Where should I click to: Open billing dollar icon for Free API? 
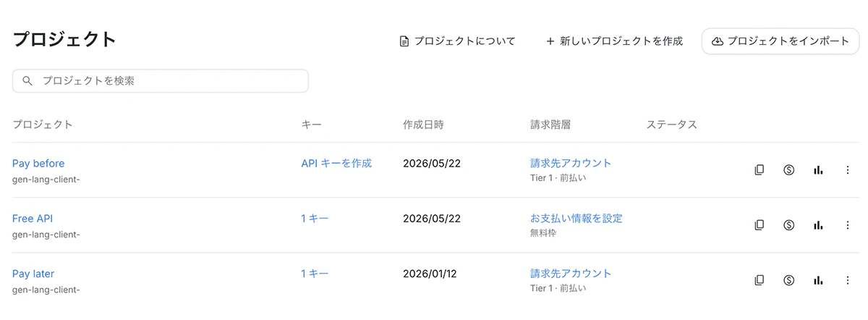pos(789,225)
